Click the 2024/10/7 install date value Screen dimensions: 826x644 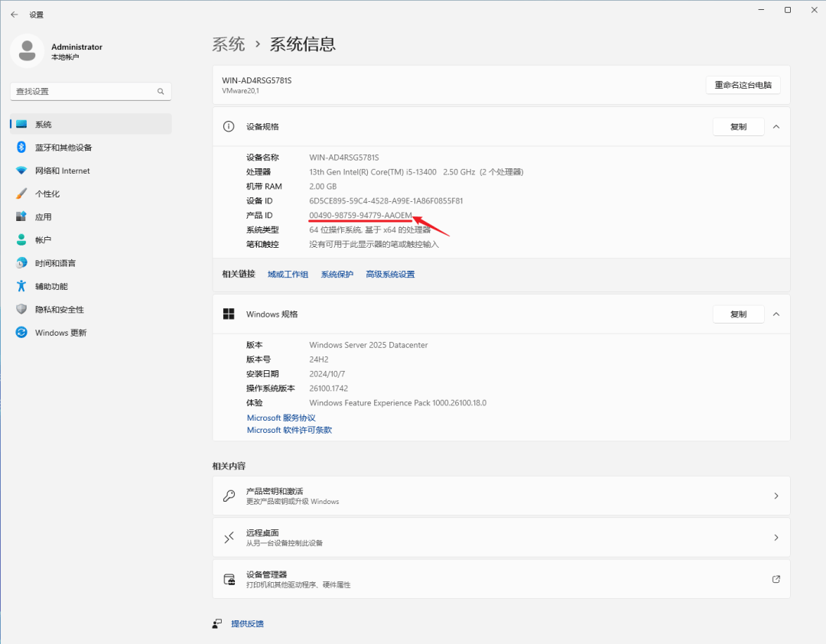[x=327, y=374]
